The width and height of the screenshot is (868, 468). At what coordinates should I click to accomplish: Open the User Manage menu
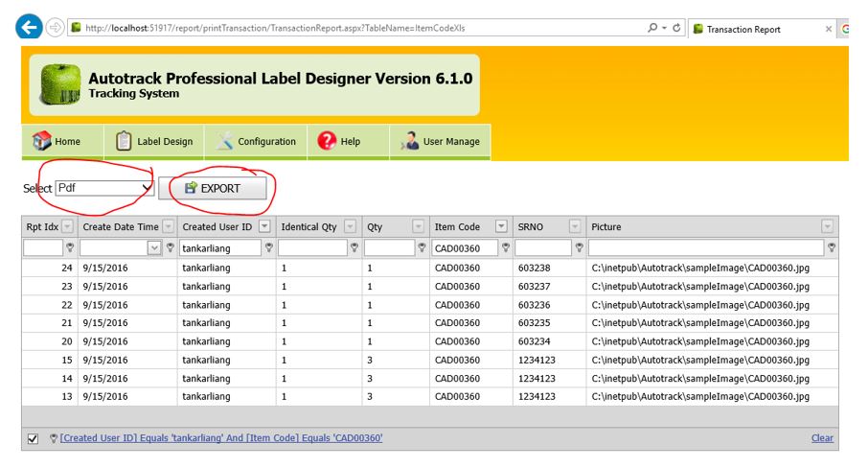pyautogui.click(x=440, y=142)
